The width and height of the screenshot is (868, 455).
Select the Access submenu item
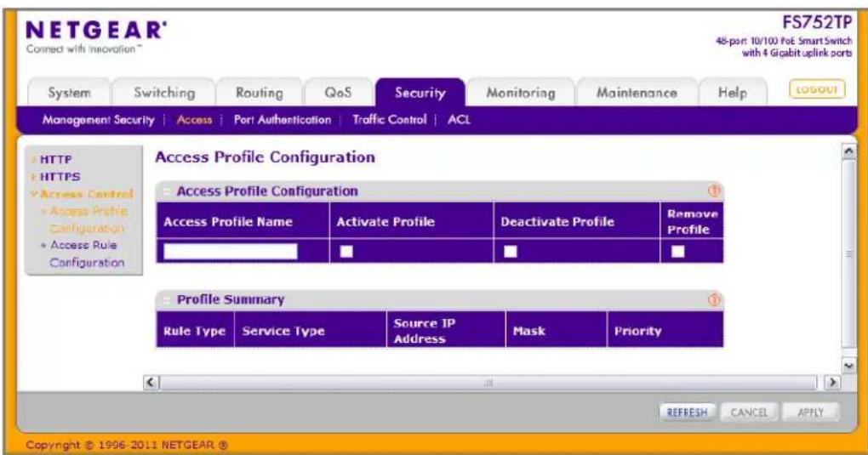(x=194, y=120)
